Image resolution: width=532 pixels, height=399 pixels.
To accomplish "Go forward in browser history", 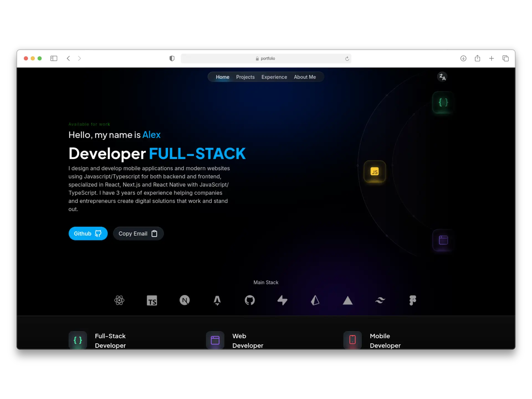I will (80, 58).
